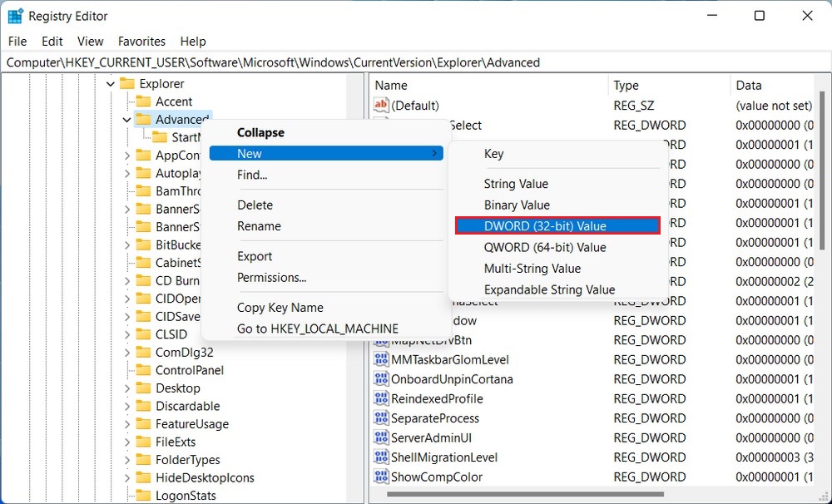The height and width of the screenshot is (504, 832).
Task: Expand the ComDlg32 key chevron
Action: coord(126,353)
